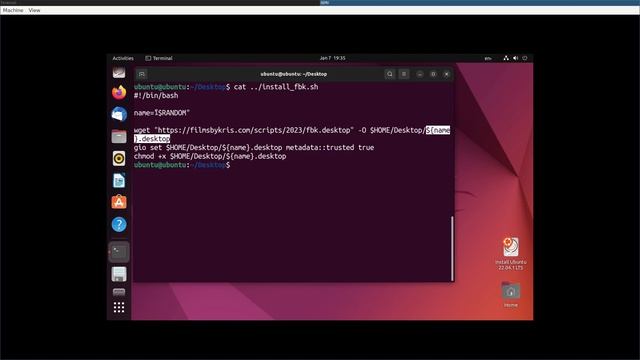Click the partially hidden top dock icon
640x360 pixels.
(119, 73)
